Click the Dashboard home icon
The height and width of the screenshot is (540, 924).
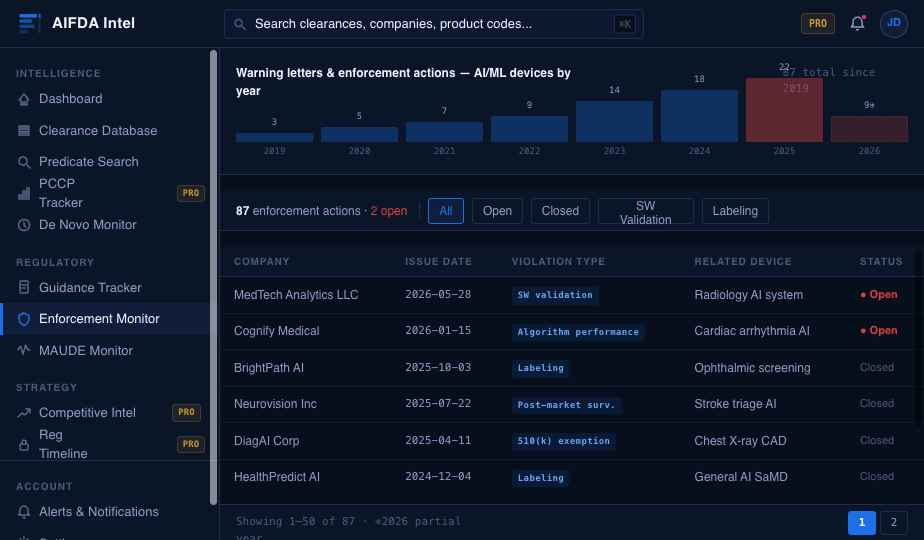click(x=24, y=99)
